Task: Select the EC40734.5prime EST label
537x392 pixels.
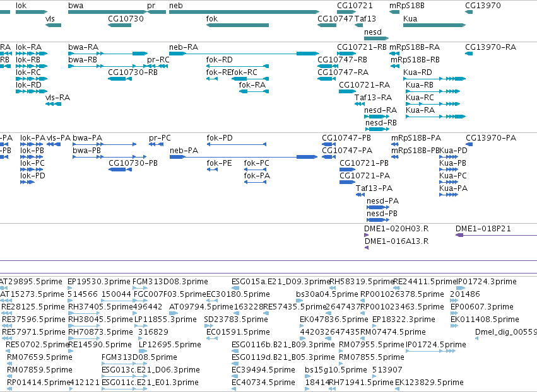Action: click(x=263, y=383)
